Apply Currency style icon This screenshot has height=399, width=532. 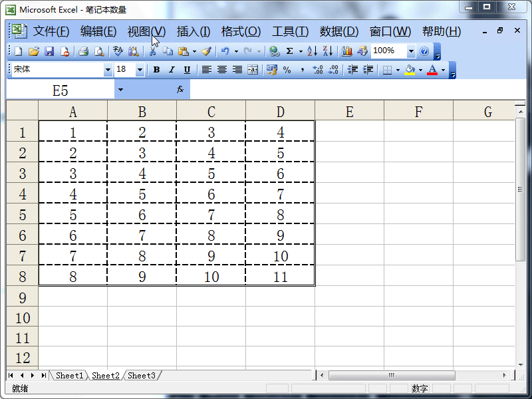pyautogui.click(x=272, y=70)
